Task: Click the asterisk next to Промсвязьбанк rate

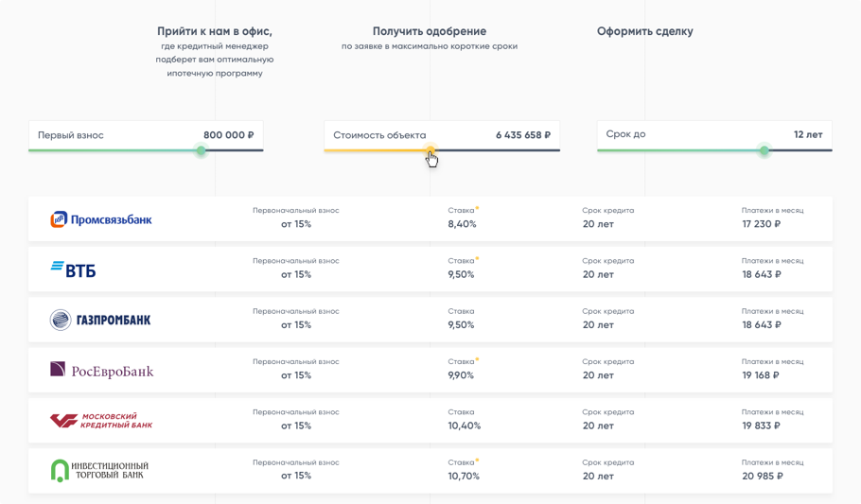Action: tap(478, 208)
